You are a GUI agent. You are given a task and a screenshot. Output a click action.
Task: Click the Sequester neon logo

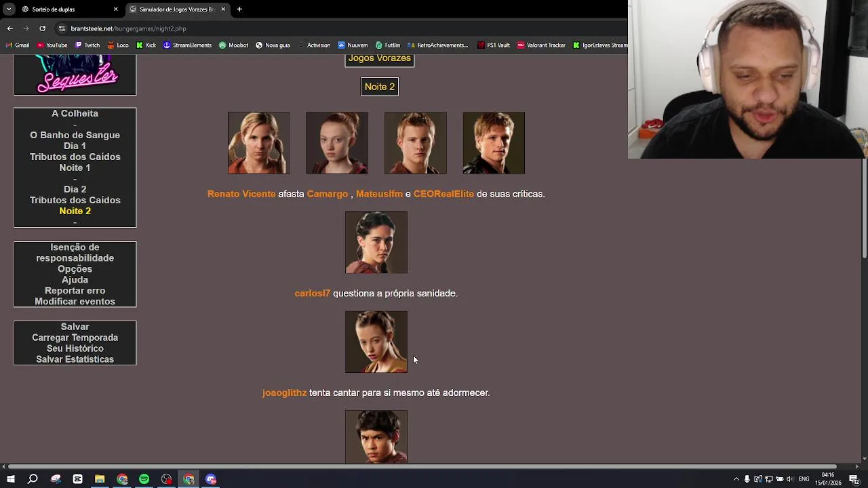(x=75, y=75)
